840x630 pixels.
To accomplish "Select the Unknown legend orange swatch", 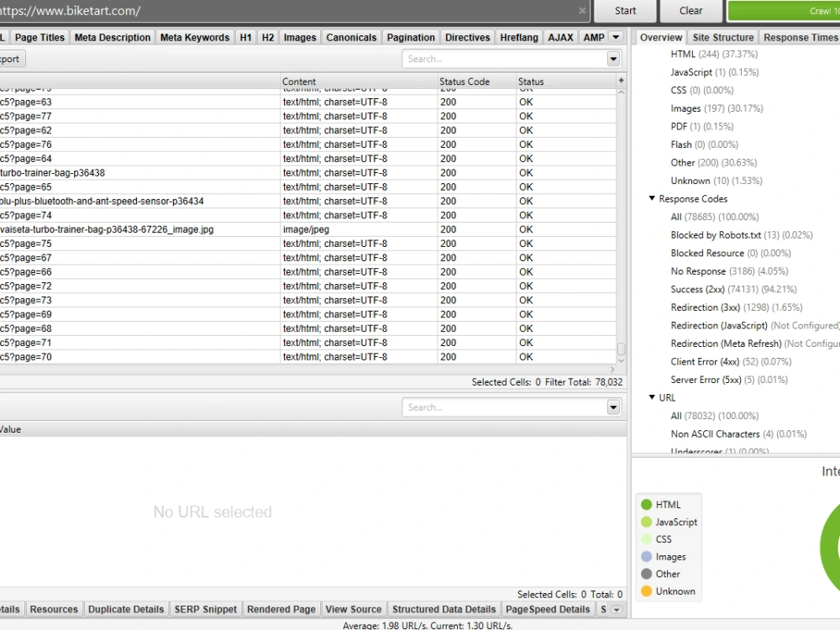I will click(646, 591).
